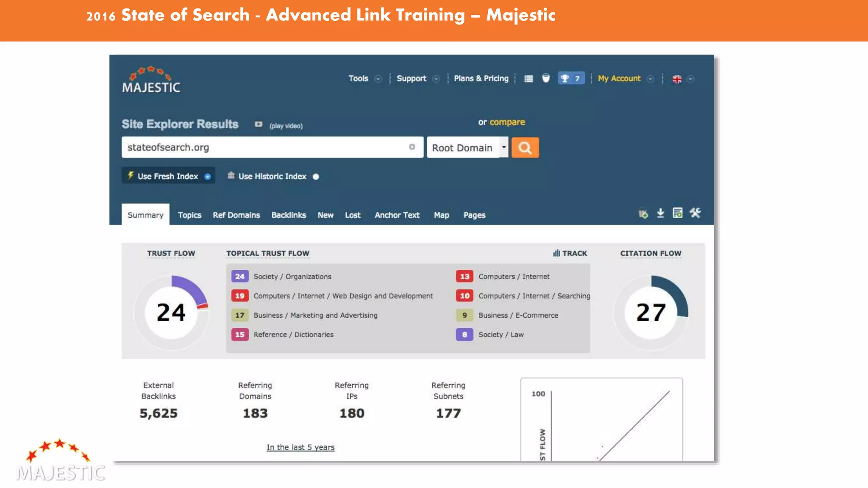The width and height of the screenshot is (868, 488).
Task: Expand the Support menu dropdown
Action: [x=436, y=79]
